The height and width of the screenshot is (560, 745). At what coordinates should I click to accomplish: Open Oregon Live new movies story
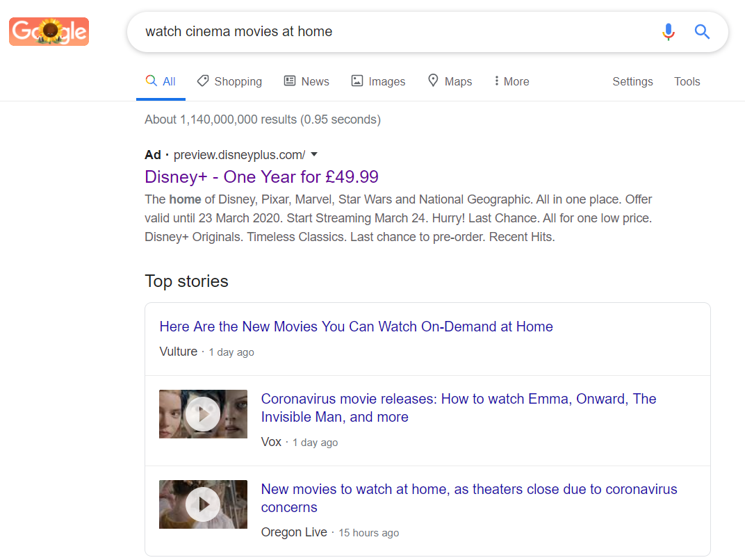(x=469, y=497)
